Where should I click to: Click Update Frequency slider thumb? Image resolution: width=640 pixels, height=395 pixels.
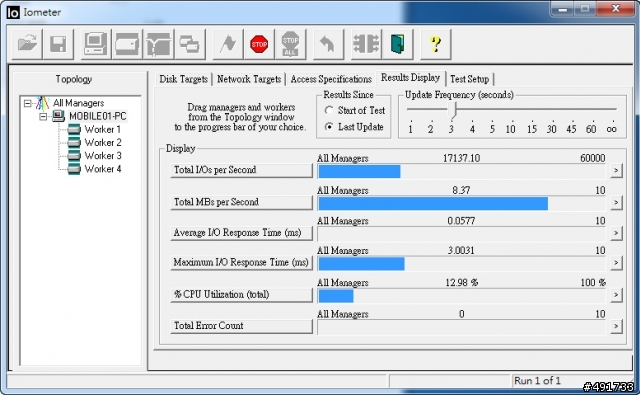click(x=452, y=111)
